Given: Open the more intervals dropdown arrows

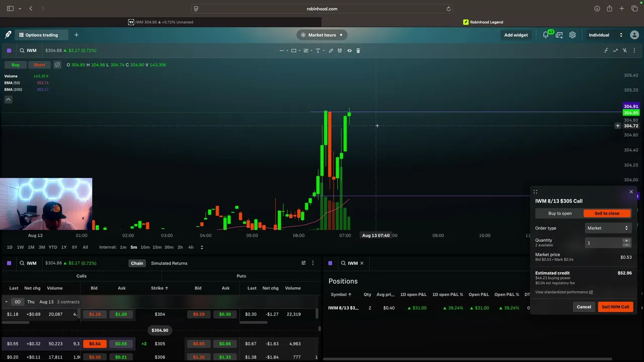Looking at the screenshot, I should click(x=202, y=247).
